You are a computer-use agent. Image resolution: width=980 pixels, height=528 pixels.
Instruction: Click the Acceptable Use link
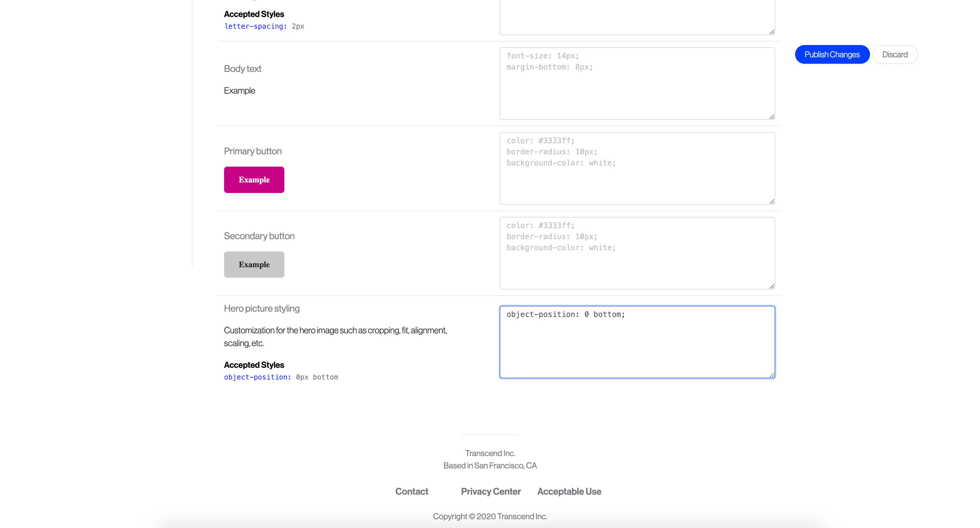point(569,491)
